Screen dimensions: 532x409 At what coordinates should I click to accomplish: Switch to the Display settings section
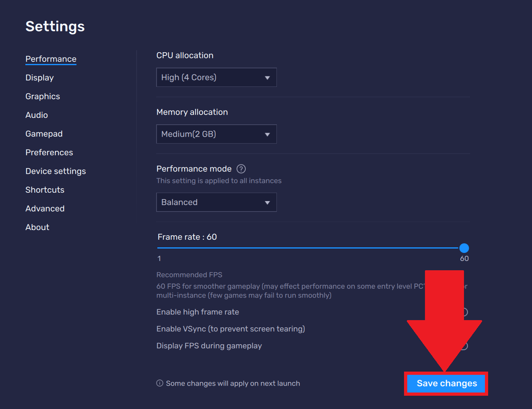click(x=39, y=78)
